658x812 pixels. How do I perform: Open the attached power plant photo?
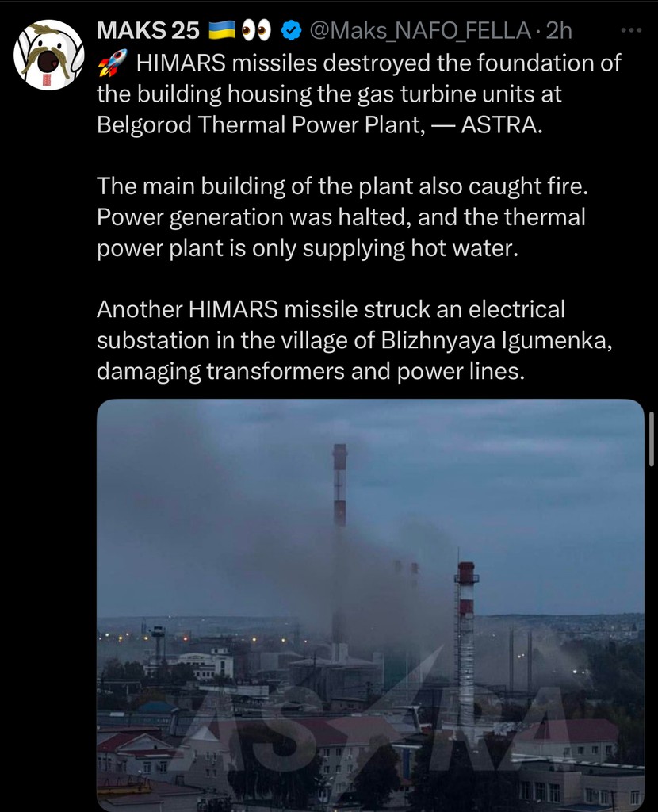point(370,605)
